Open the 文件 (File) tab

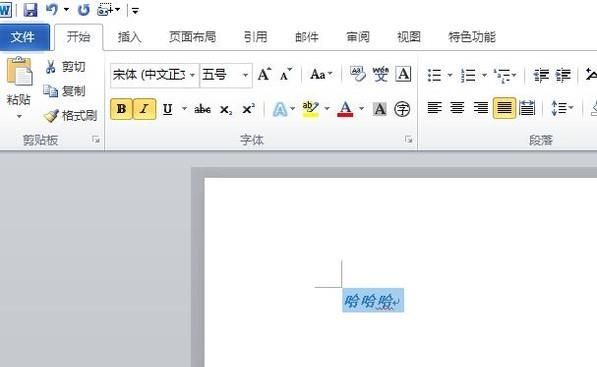(24, 37)
